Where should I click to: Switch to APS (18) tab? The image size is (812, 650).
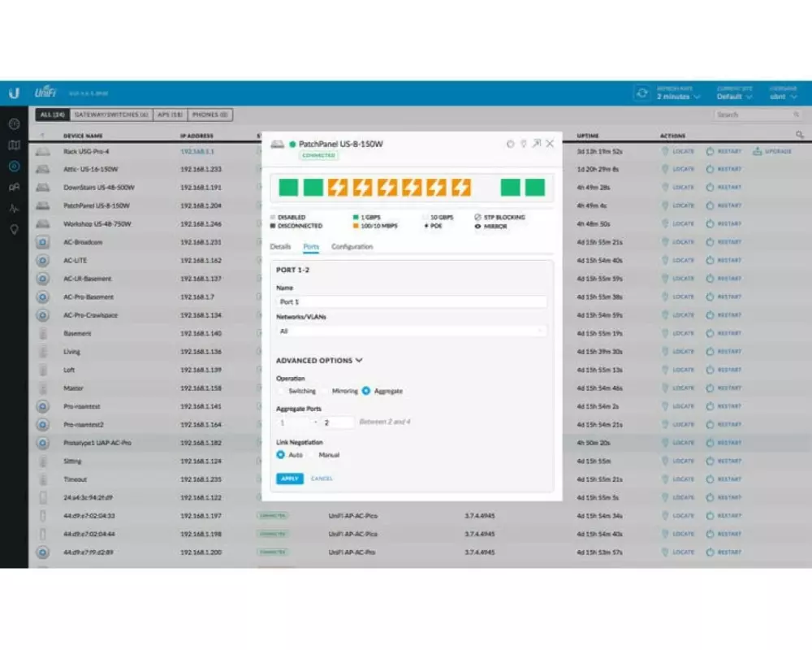(x=170, y=115)
